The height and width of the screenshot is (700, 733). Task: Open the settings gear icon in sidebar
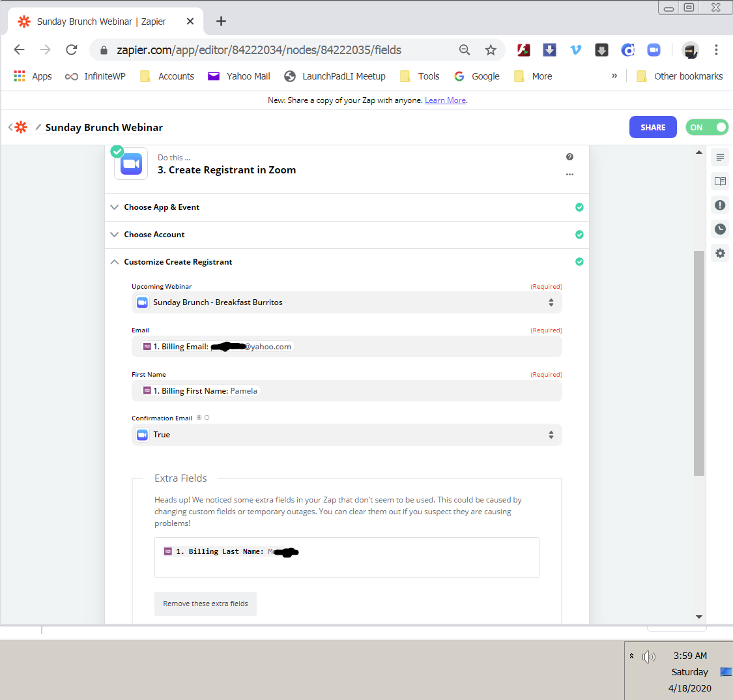click(x=720, y=254)
